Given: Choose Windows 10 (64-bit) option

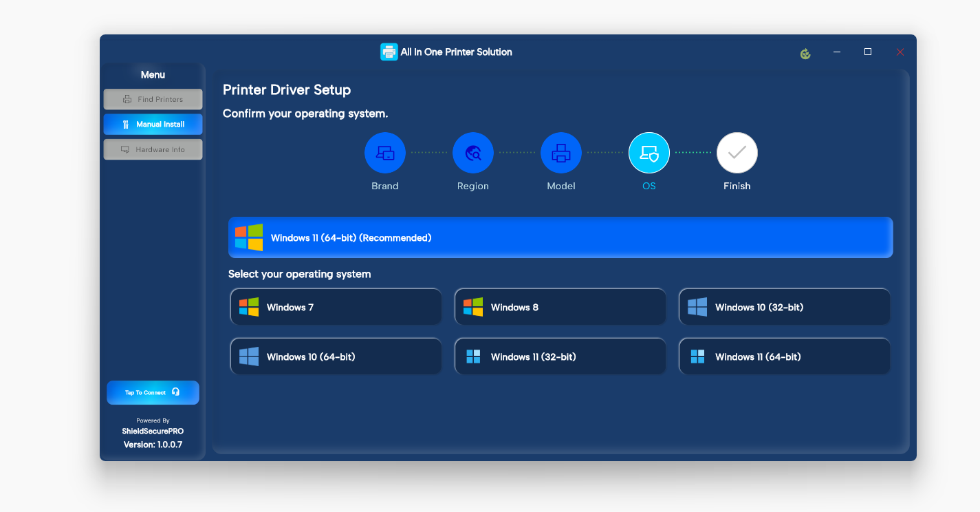Looking at the screenshot, I should coord(336,356).
